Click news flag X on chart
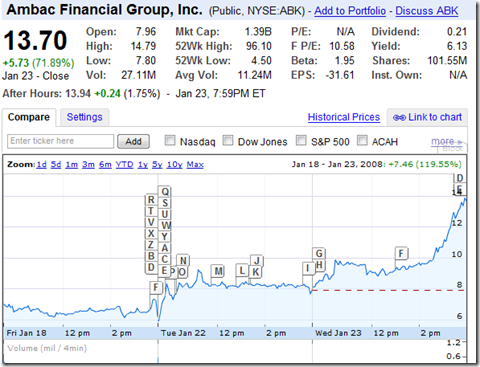The height and width of the screenshot is (367, 480). [x=151, y=234]
